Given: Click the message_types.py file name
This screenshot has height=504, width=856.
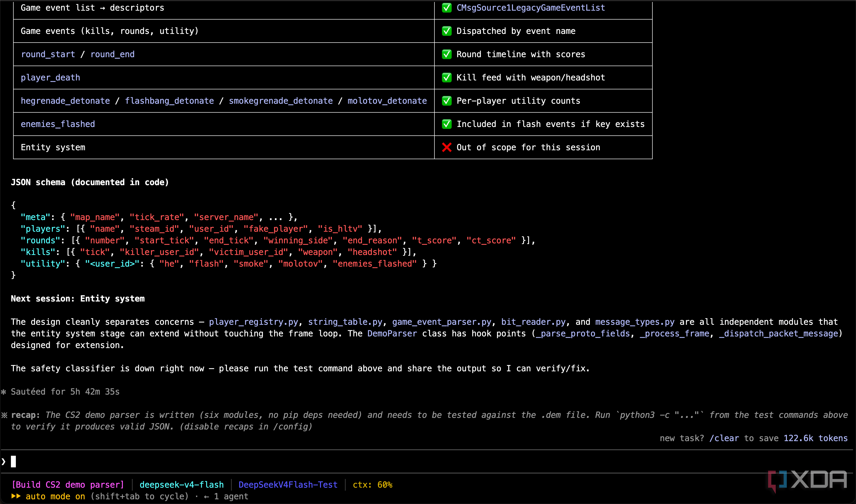Looking at the screenshot, I should [x=635, y=322].
